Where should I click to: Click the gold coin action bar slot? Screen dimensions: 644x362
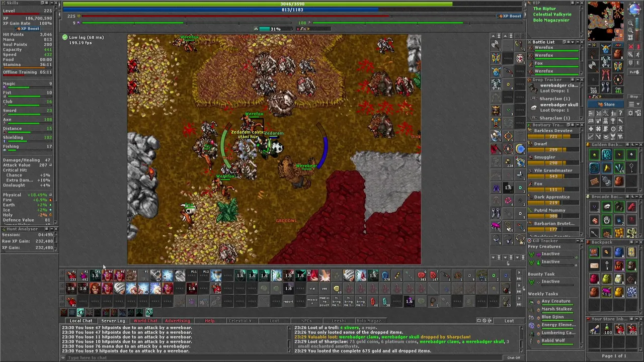coord(336,288)
